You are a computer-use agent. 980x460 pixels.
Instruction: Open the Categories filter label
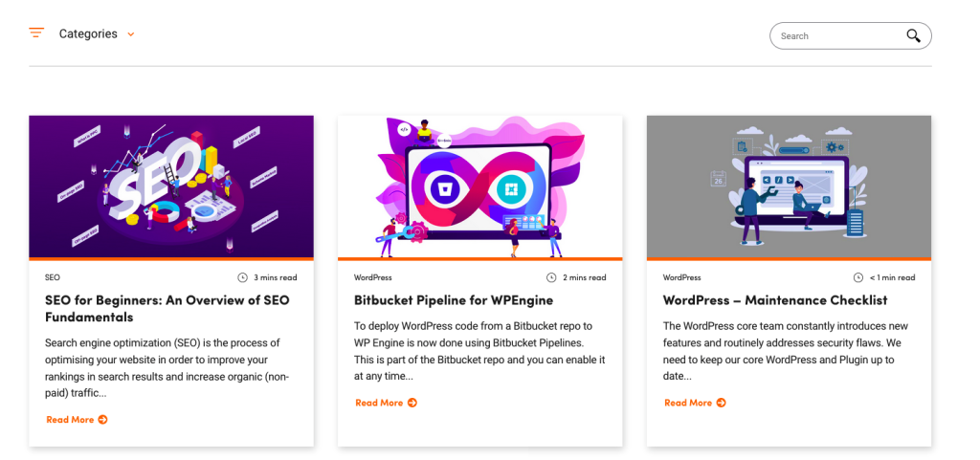click(88, 33)
